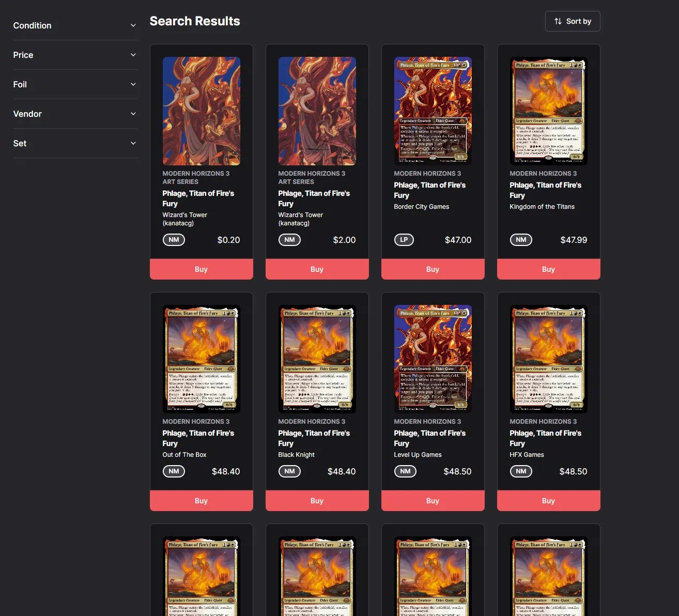Buy the Black Knight listing
The image size is (679, 616).
pos(317,501)
